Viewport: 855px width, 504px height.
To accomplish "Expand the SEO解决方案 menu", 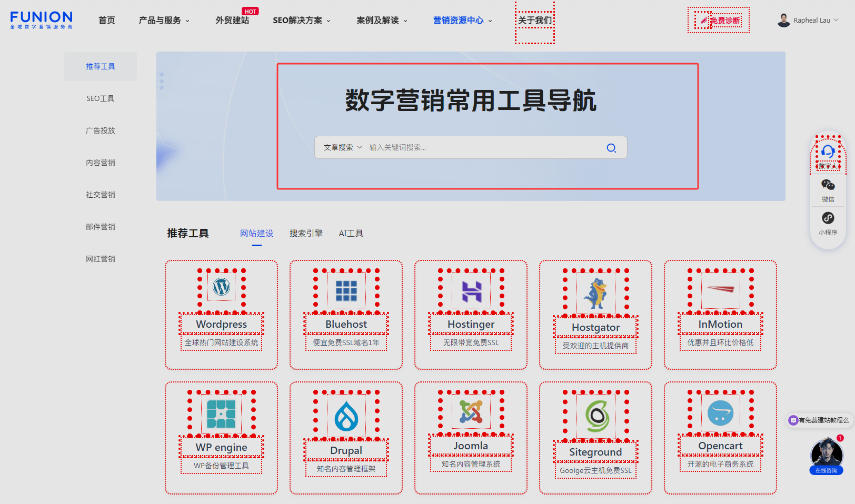I will pos(302,21).
